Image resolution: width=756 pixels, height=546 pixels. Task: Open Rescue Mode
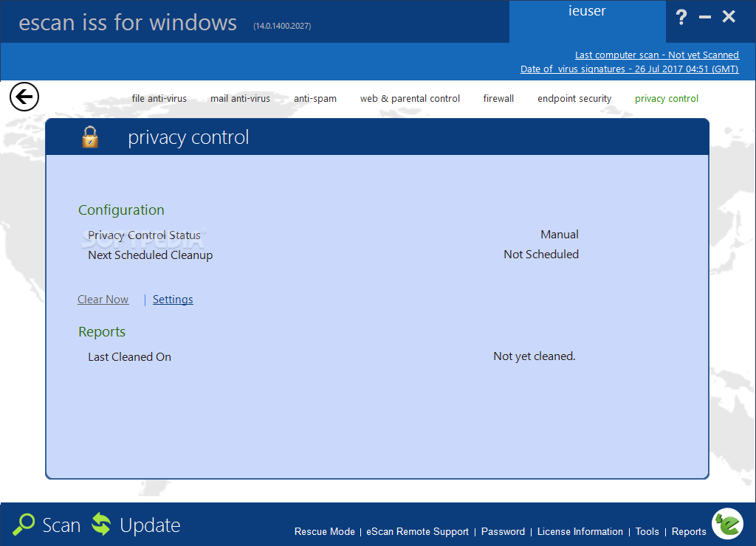pos(325,531)
